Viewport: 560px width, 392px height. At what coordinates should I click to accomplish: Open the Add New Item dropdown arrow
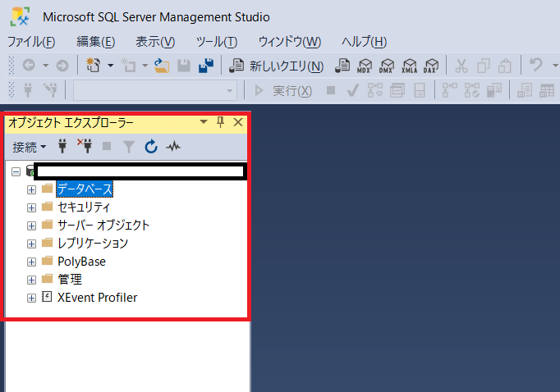pos(145,66)
